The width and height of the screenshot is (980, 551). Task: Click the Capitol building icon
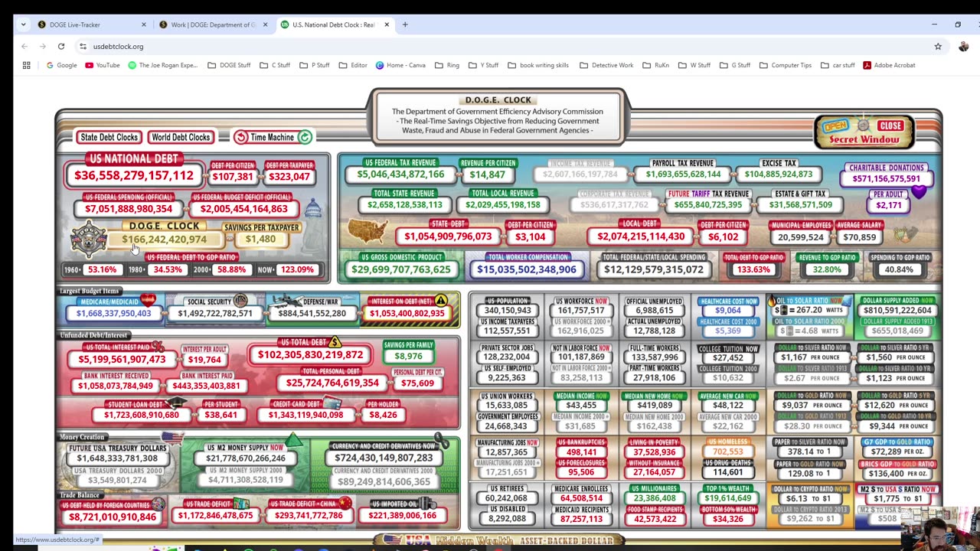[312, 207]
